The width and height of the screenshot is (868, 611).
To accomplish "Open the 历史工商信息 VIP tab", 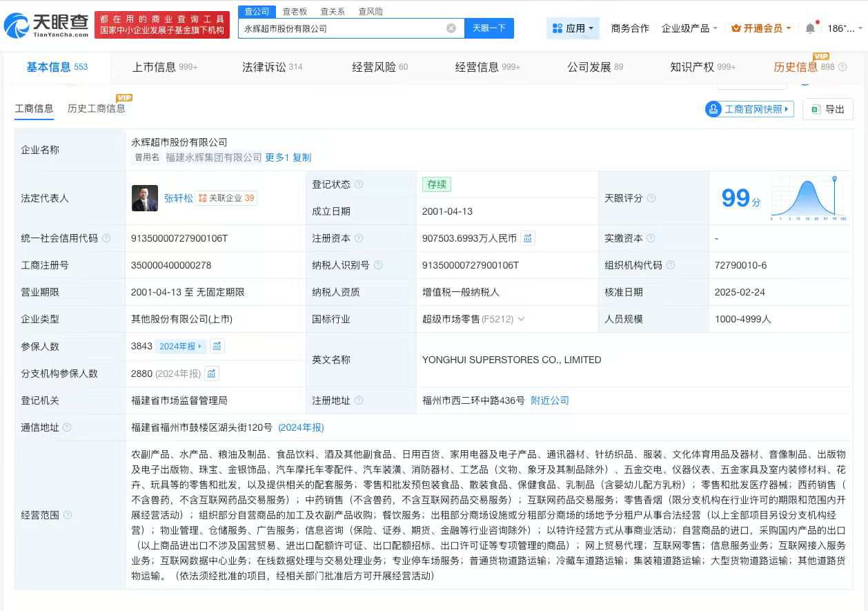I will (x=96, y=108).
